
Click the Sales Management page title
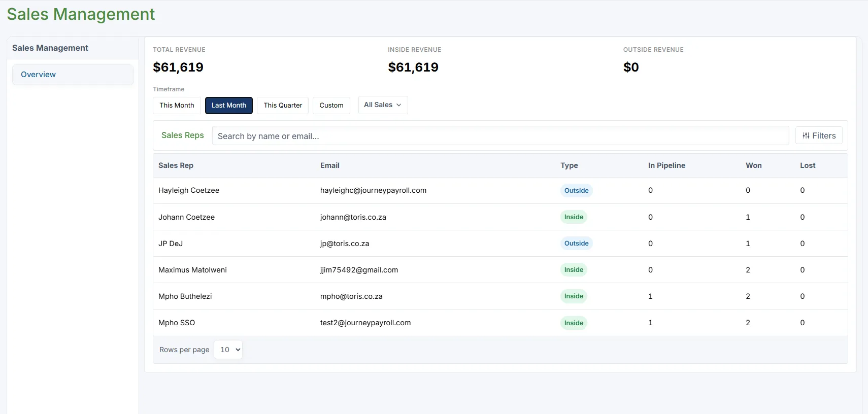coord(81,14)
